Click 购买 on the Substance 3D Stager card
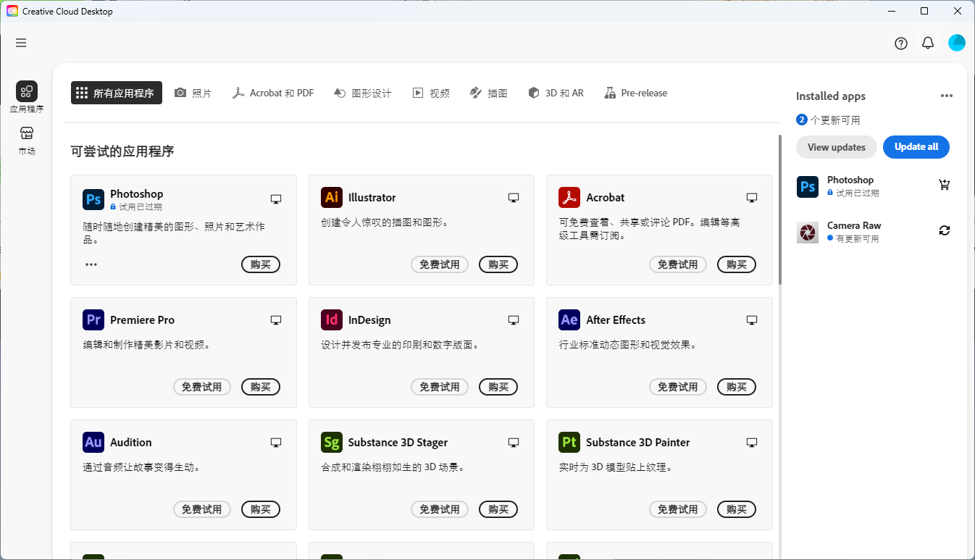The height and width of the screenshot is (560, 975). 498,509
